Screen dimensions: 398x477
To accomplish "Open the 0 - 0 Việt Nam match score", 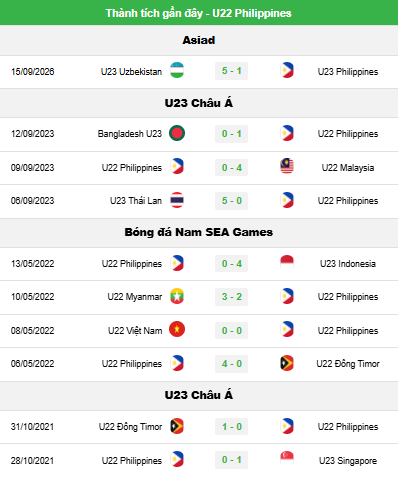I will (232, 331).
